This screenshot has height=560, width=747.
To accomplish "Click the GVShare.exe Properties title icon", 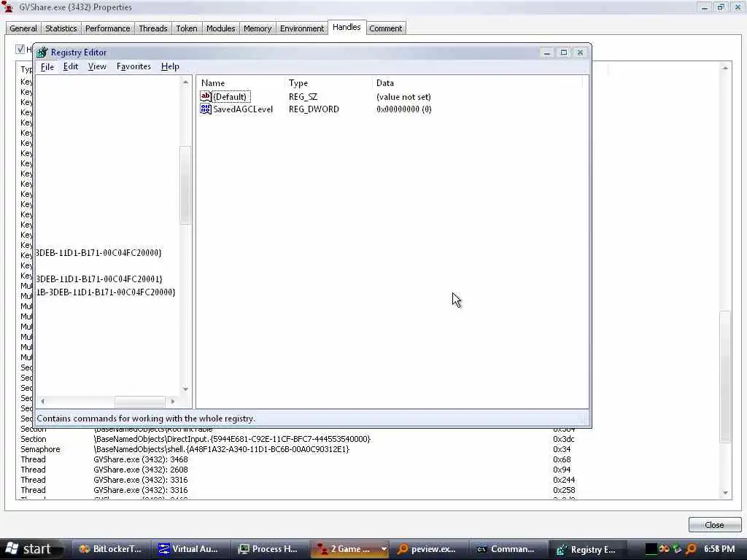I will click(x=7, y=7).
